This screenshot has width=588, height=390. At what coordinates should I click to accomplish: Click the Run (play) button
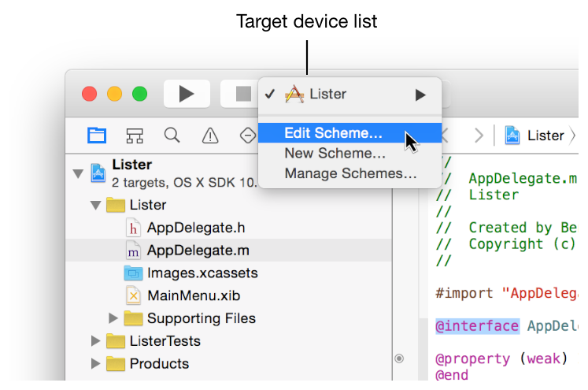pos(187,94)
